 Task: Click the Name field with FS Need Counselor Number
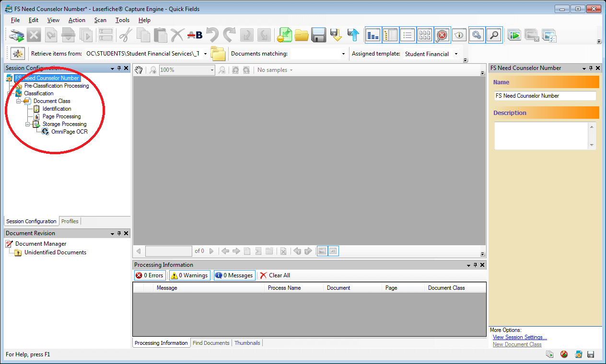pyautogui.click(x=545, y=96)
